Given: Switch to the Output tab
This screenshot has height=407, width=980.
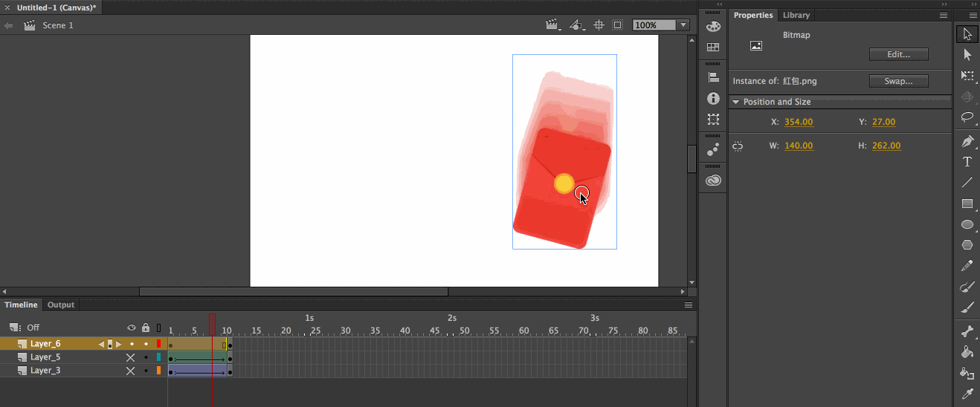Looking at the screenshot, I should point(61,305).
